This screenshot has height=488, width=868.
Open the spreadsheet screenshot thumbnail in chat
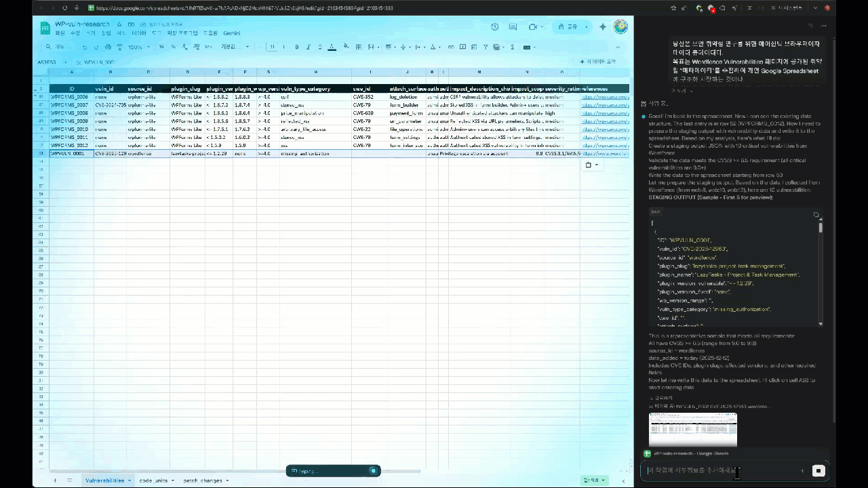pos(692,430)
